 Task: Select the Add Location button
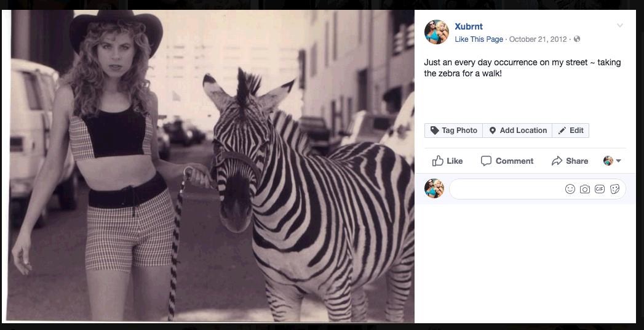tap(517, 131)
